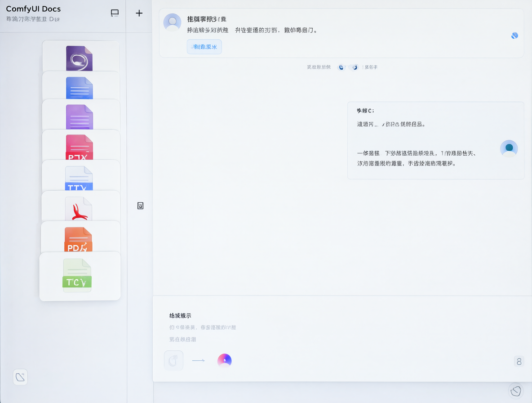
Task: Click the teal user avatar beside the message
Action: pyautogui.click(x=509, y=148)
